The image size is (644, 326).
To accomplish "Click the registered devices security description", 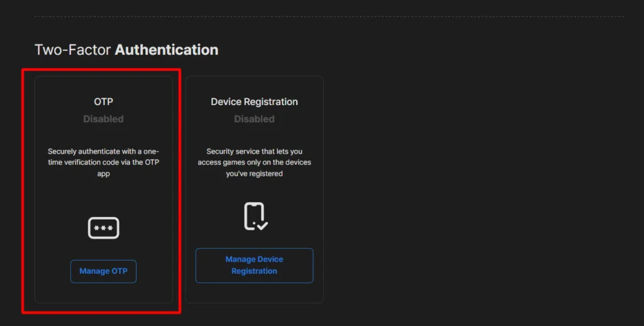I will tap(254, 162).
